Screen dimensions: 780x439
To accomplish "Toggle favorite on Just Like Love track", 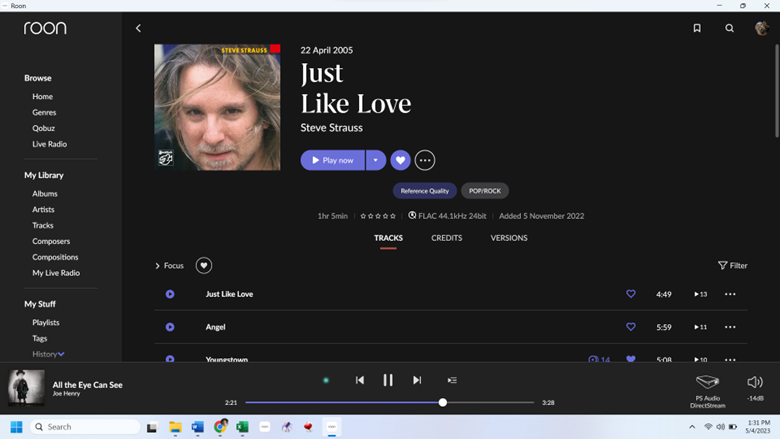I will (x=631, y=294).
